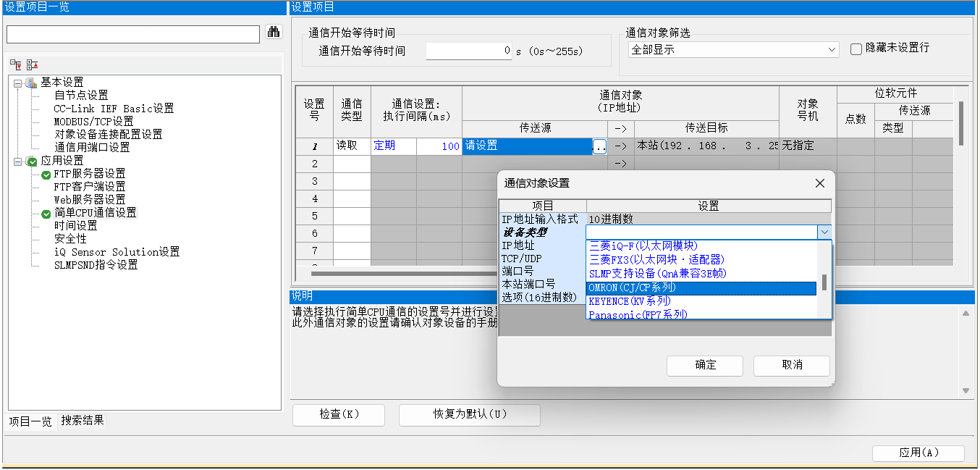Open the ellipsis button in 传送源 cell
Image resolution: width=980 pixels, height=470 pixels.
599,146
